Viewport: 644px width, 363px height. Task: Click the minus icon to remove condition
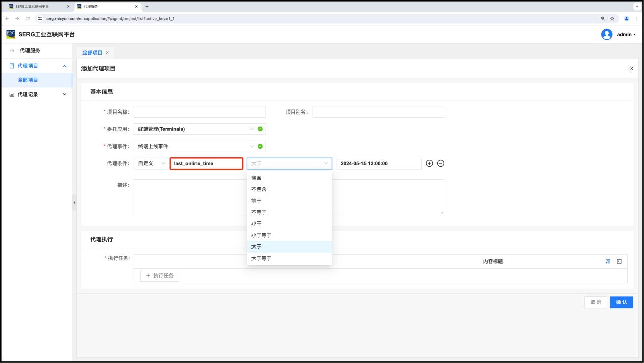pyautogui.click(x=441, y=163)
